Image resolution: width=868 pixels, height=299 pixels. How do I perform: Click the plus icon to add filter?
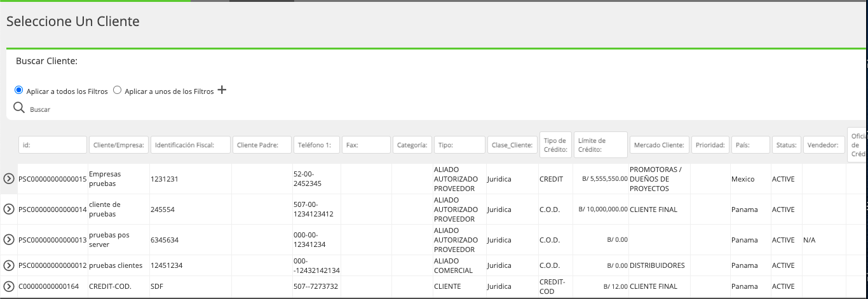point(222,90)
